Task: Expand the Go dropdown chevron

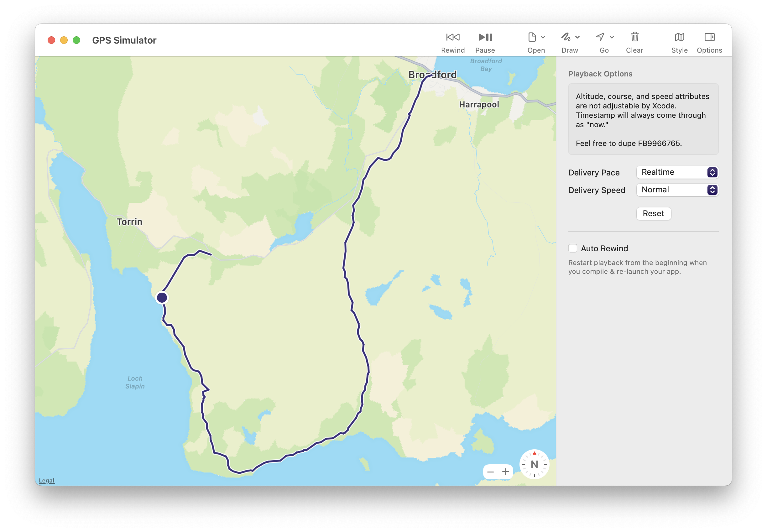Action: click(x=612, y=37)
